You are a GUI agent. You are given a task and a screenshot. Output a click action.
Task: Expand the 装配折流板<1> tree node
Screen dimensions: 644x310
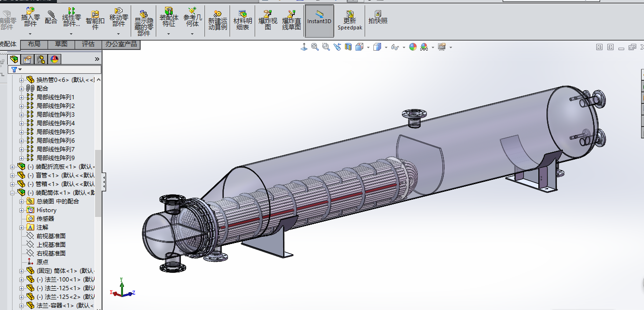tap(13, 167)
